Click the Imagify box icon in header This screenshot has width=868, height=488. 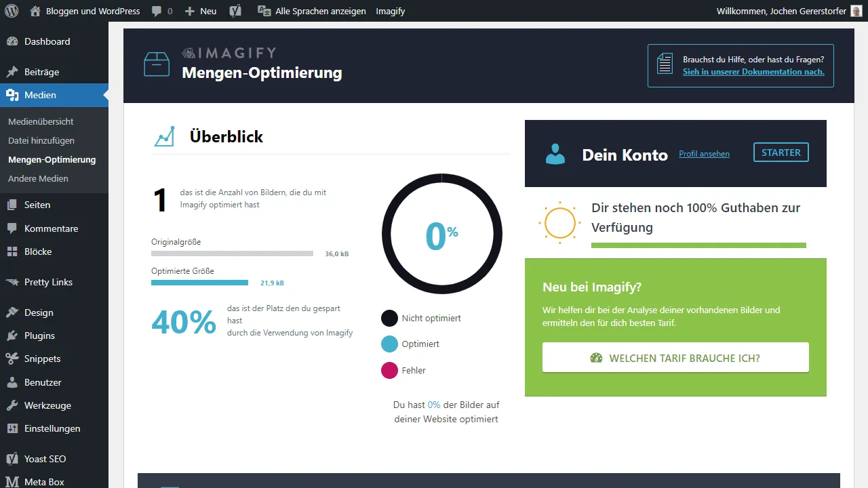pyautogui.click(x=157, y=64)
